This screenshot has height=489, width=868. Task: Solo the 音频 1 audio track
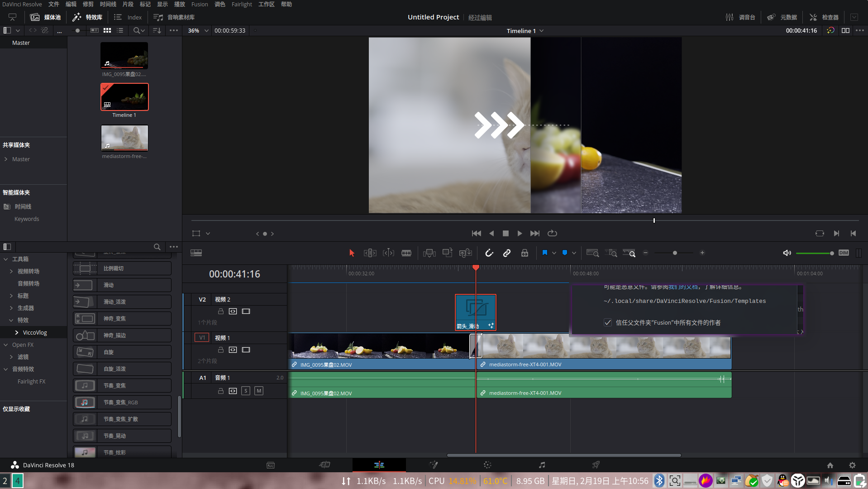point(246,391)
